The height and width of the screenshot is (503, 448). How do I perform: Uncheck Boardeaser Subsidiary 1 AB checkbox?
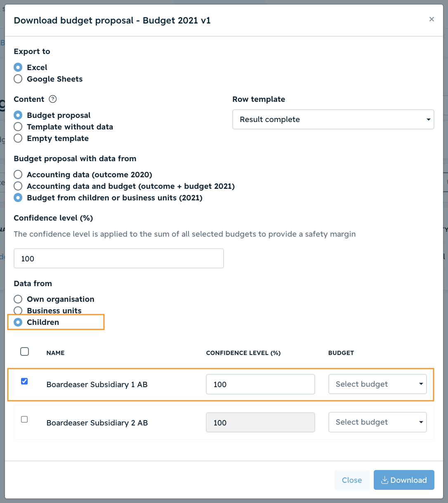(24, 381)
